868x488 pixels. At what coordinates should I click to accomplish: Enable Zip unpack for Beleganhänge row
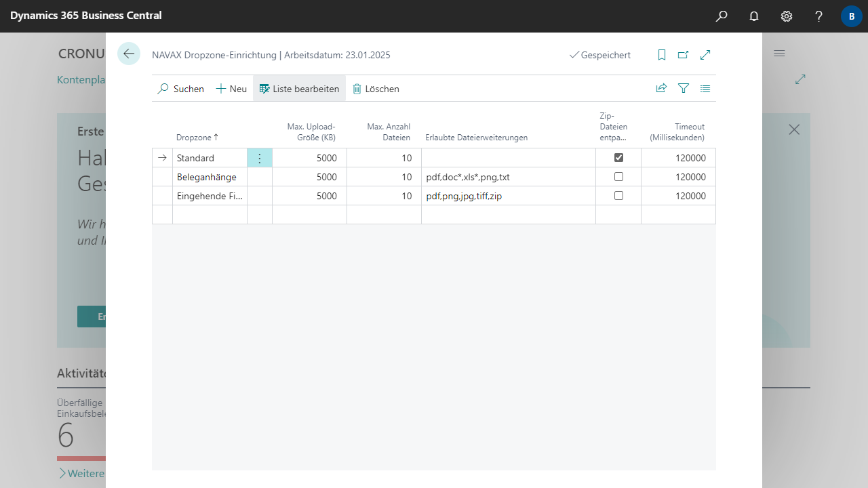[618, 177]
